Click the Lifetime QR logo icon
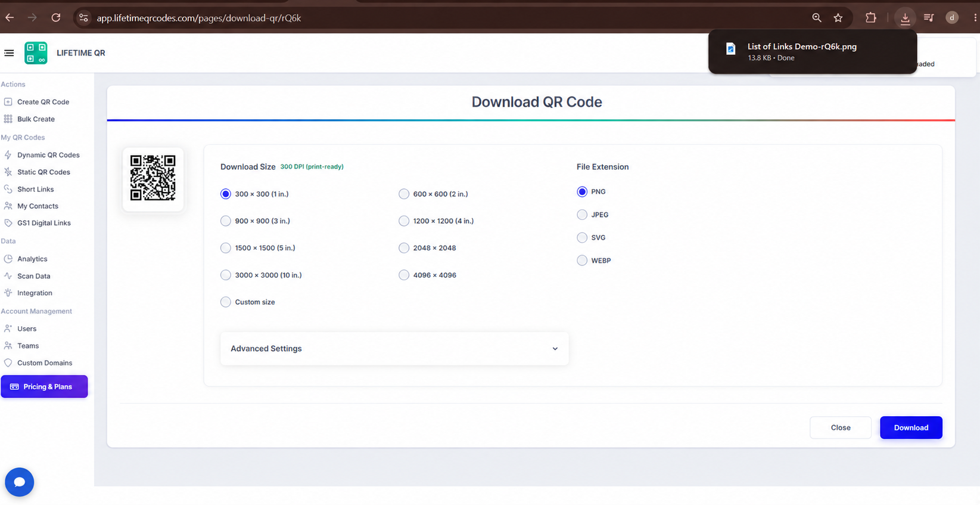Image resolution: width=980 pixels, height=505 pixels. coord(36,53)
